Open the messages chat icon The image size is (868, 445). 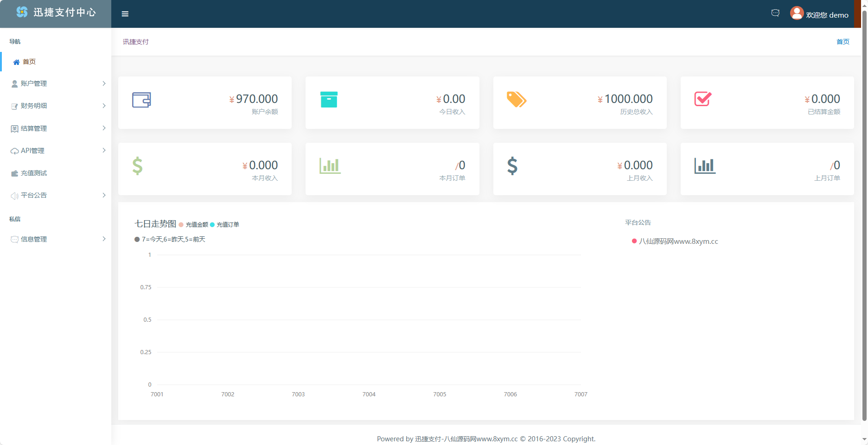tap(775, 13)
